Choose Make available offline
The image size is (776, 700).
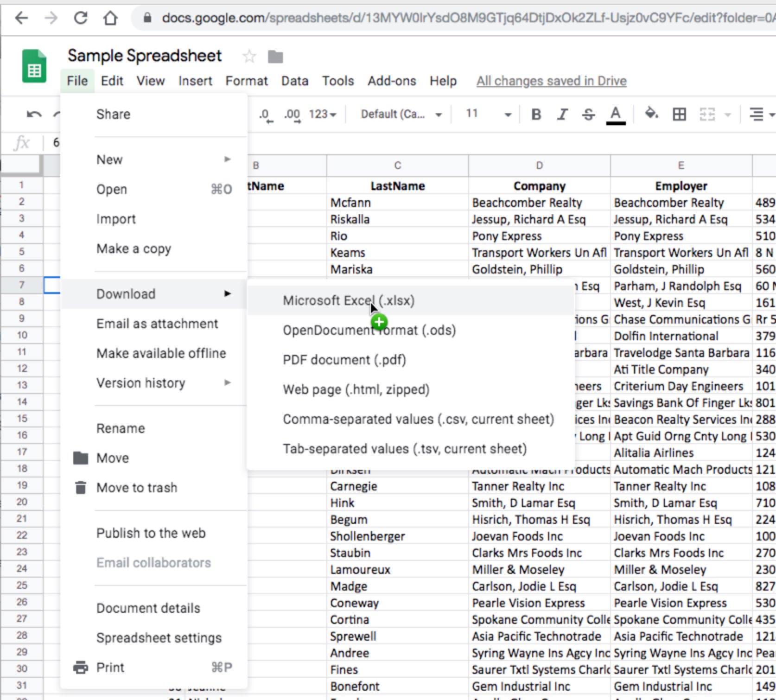[154, 353]
